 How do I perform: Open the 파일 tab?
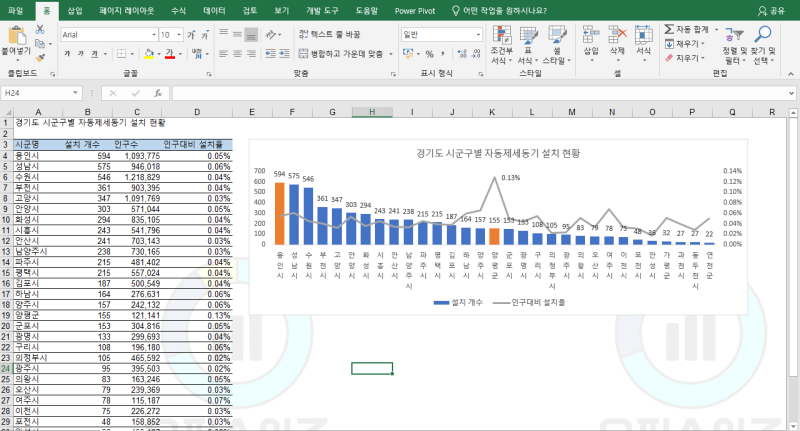pyautogui.click(x=16, y=11)
